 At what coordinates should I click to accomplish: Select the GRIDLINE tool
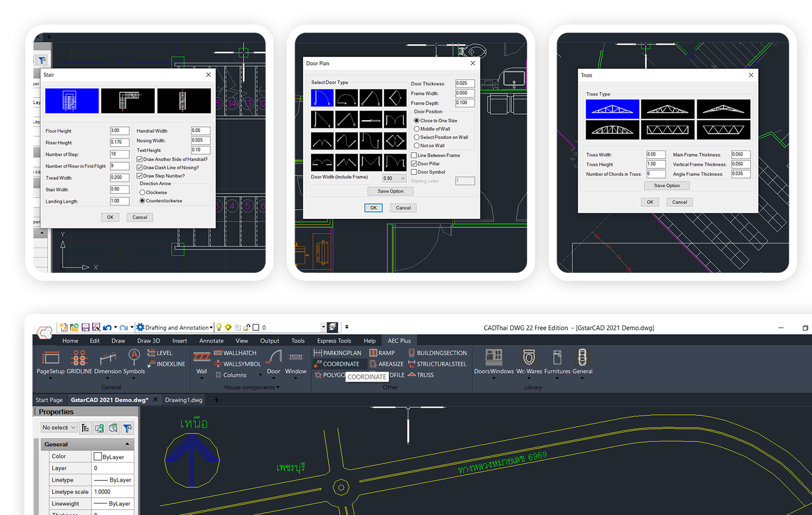click(x=79, y=362)
